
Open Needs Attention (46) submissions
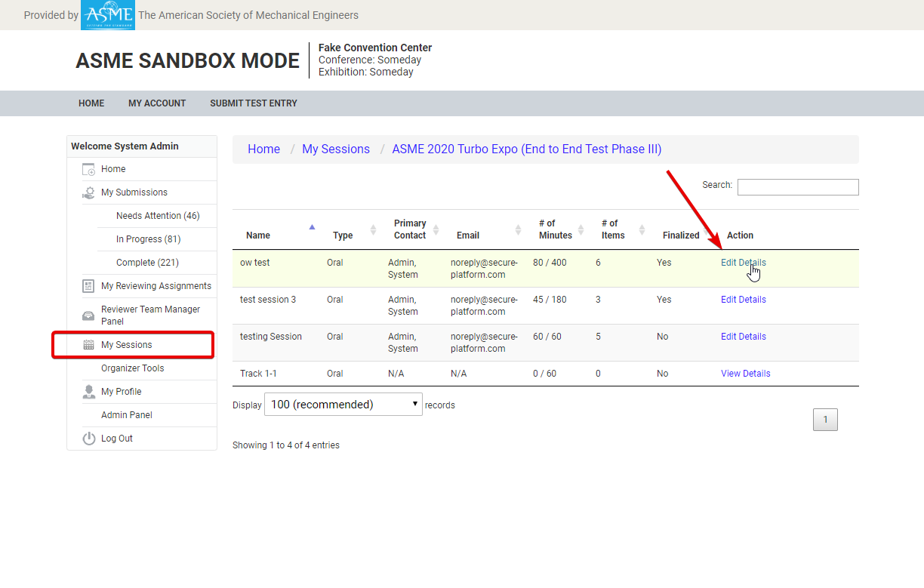click(158, 216)
